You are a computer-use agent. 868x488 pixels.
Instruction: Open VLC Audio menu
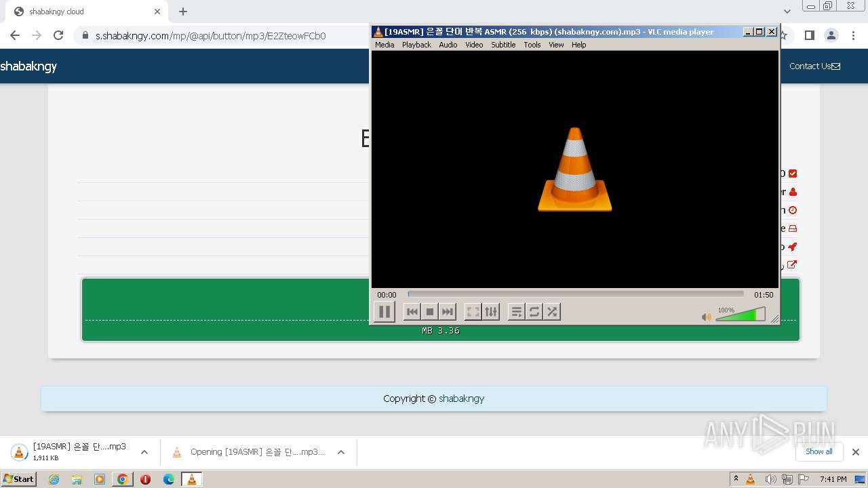pyautogui.click(x=448, y=45)
